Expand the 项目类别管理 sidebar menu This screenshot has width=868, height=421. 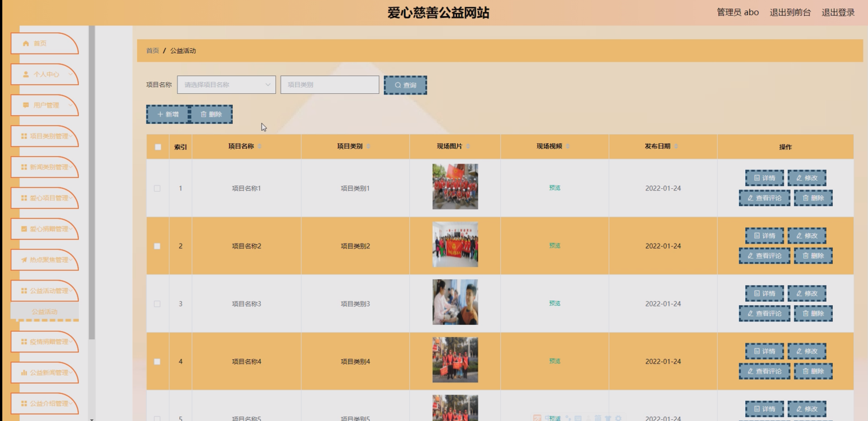44,136
